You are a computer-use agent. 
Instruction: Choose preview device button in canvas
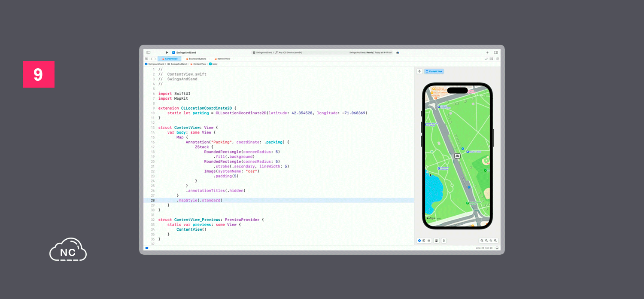444,241
